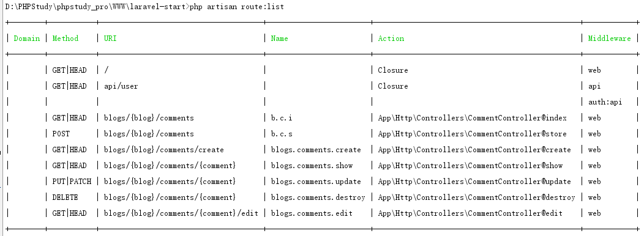644x236 pixels.
Task: Click the blogs.comments.create route name
Action: [x=316, y=150]
